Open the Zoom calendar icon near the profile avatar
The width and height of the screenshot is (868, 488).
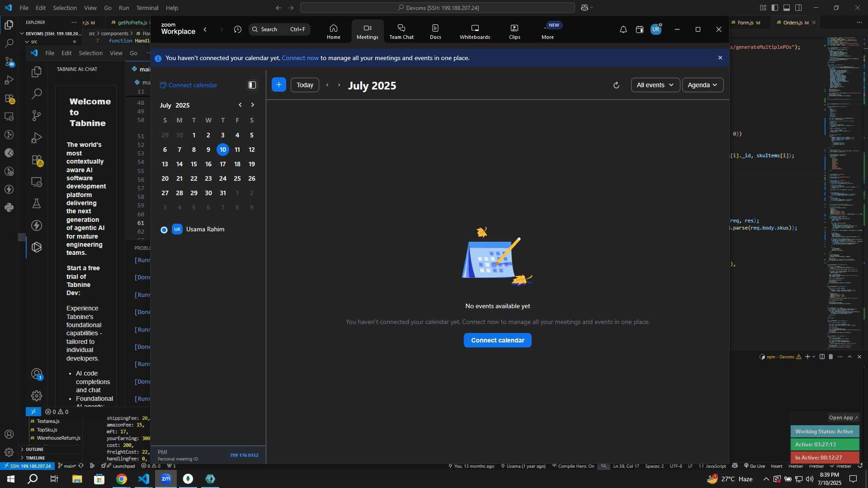(639, 29)
